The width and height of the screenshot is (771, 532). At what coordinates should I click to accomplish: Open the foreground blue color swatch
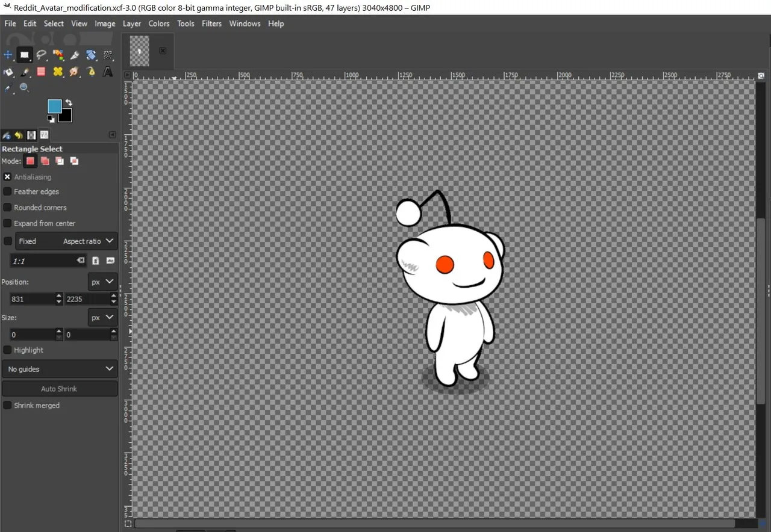tap(54, 106)
